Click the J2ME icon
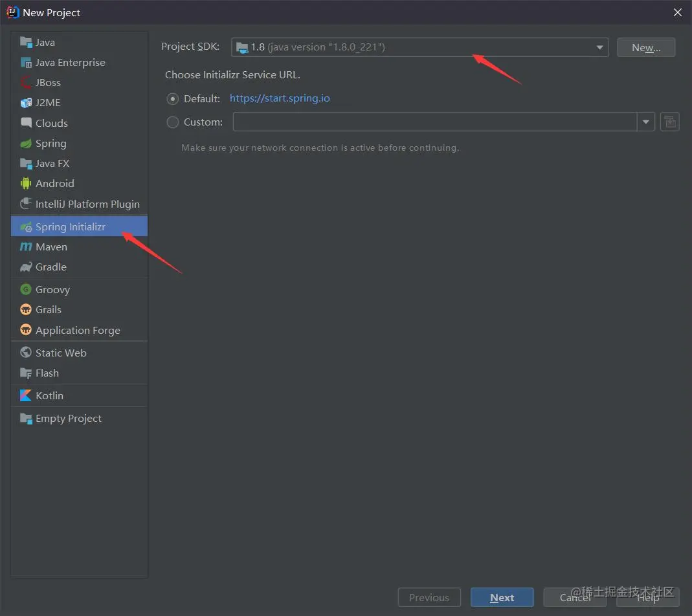 [x=26, y=102]
